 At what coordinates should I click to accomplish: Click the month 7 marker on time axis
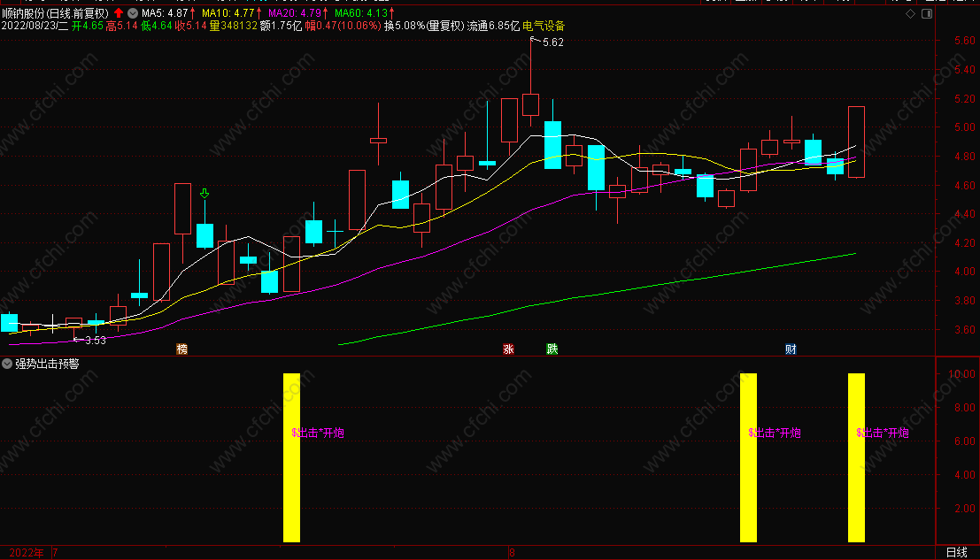(55, 553)
